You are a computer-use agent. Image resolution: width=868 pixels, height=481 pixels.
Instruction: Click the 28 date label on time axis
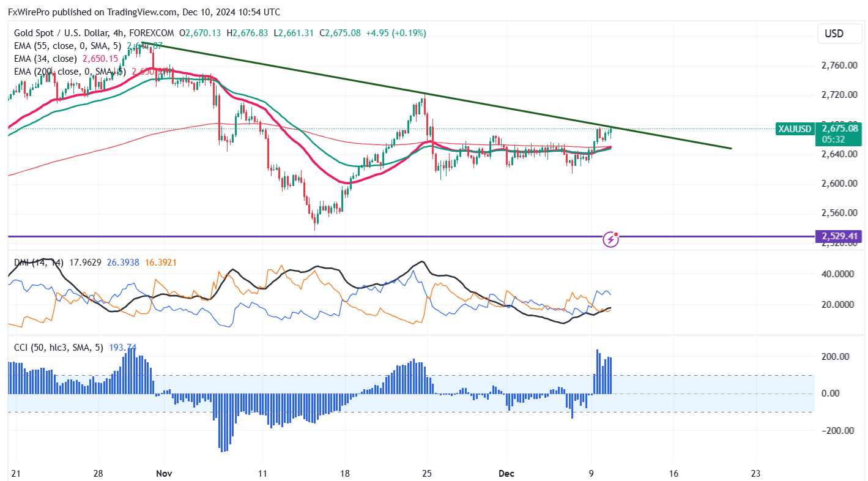pyautogui.click(x=99, y=474)
